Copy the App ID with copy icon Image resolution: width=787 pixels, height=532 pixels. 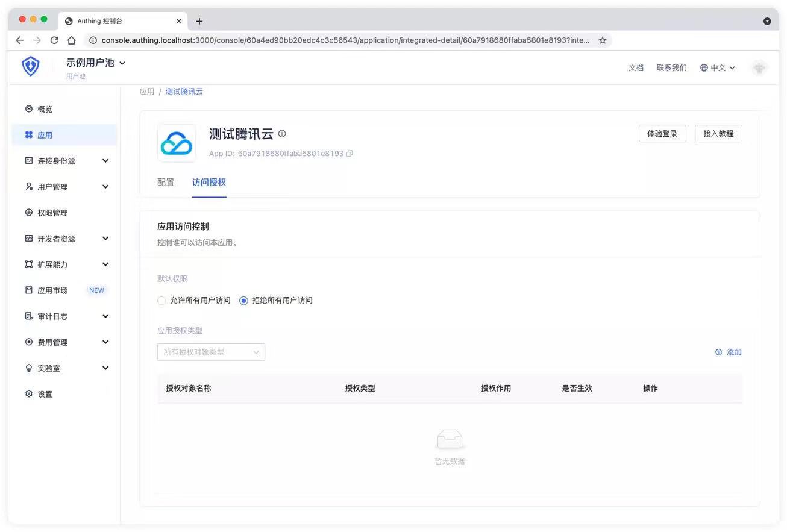(x=350, y=154)
